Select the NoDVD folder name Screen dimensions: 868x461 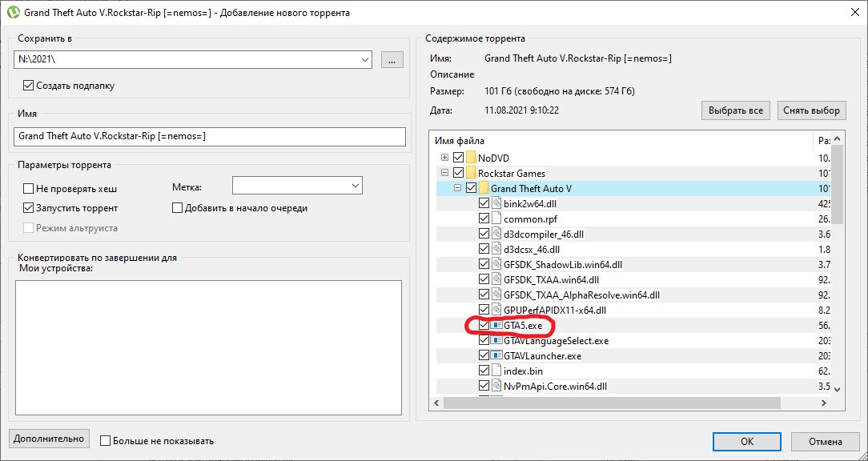click(x=493, y=158)
